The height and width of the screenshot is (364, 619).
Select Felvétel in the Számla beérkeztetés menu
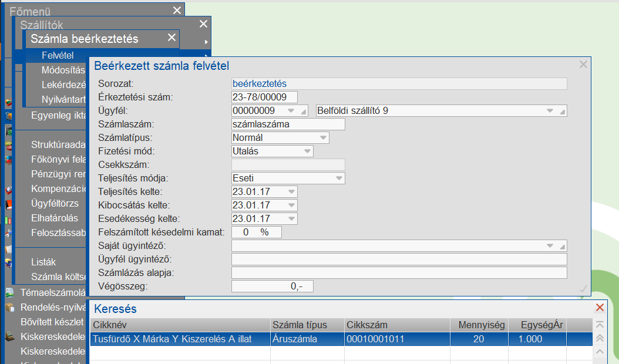[x=58, y=56]
